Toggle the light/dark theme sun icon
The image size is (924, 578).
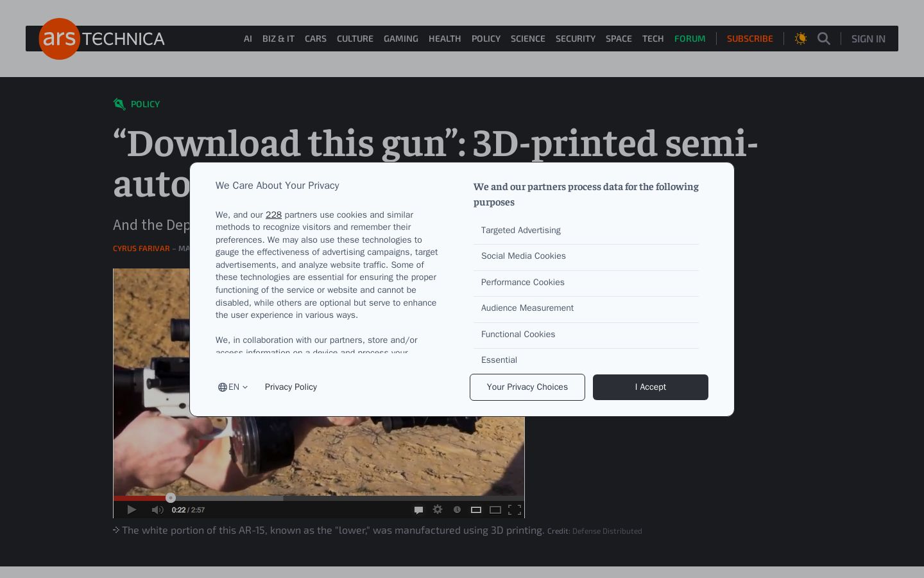click(x=801, y=39)
